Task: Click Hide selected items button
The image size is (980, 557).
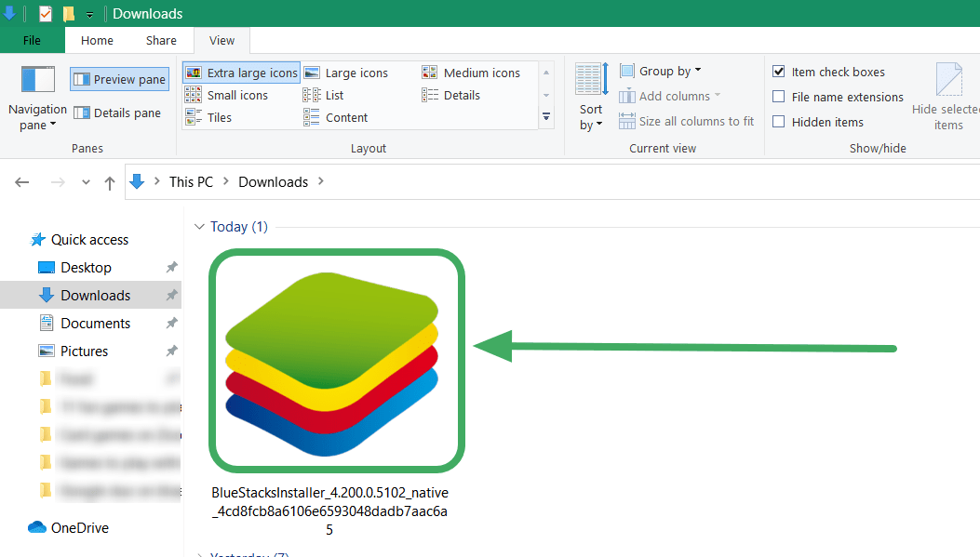Action: 948,98
